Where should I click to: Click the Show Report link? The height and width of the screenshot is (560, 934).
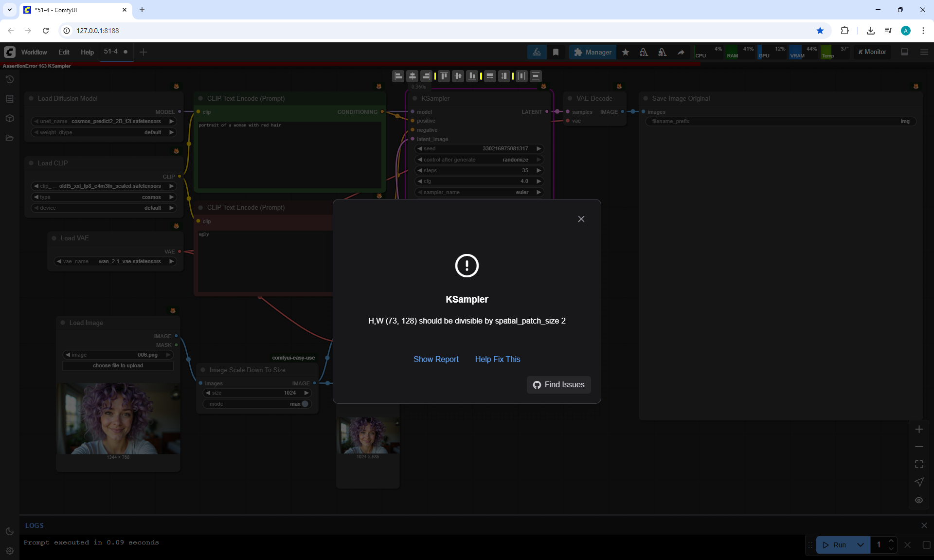(x=436, y=359)
